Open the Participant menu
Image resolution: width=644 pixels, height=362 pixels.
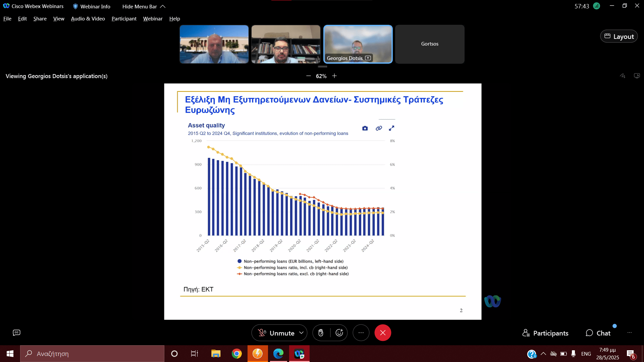[124, 19]
